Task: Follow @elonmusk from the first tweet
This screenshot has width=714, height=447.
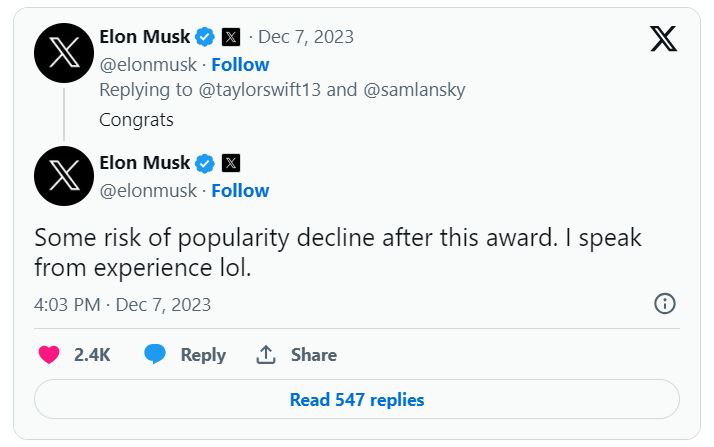Action: coord(240,64)
